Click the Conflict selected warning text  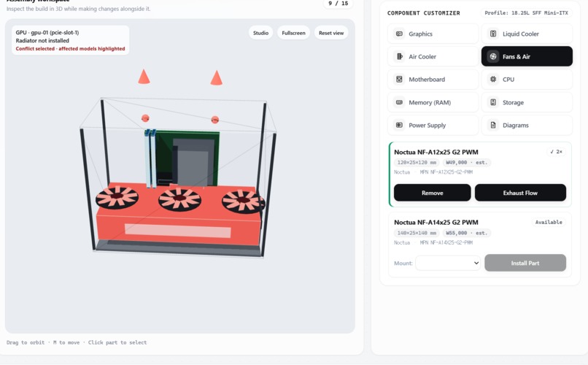point(70,49)
